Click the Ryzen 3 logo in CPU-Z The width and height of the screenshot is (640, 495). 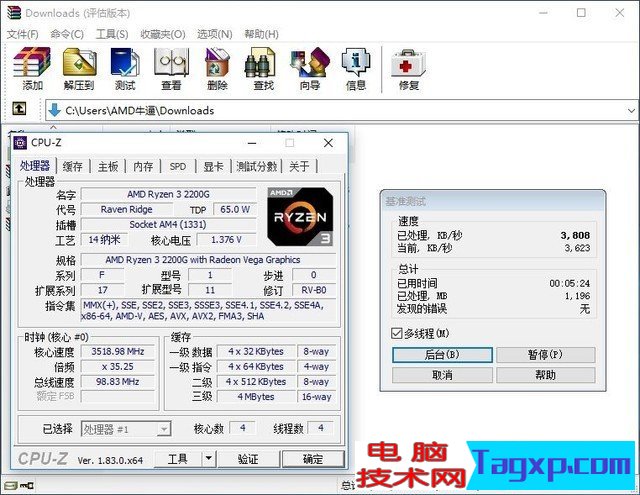[x=300, y=217]
